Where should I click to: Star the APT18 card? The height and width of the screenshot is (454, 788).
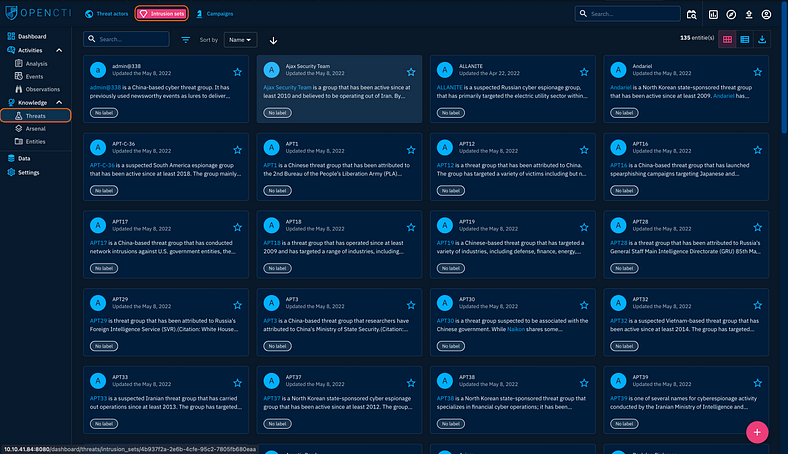pyautogui.click(x=411, y=227)
